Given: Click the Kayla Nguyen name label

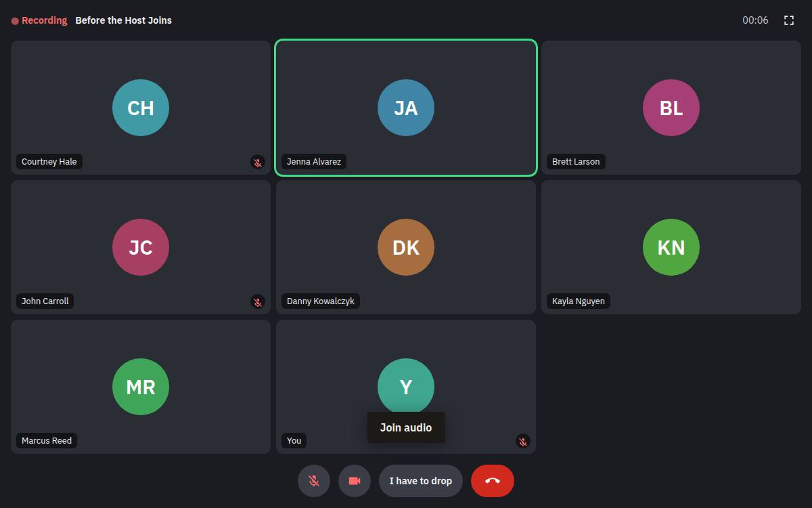Looking at the screenshot, I should point(579,301).
